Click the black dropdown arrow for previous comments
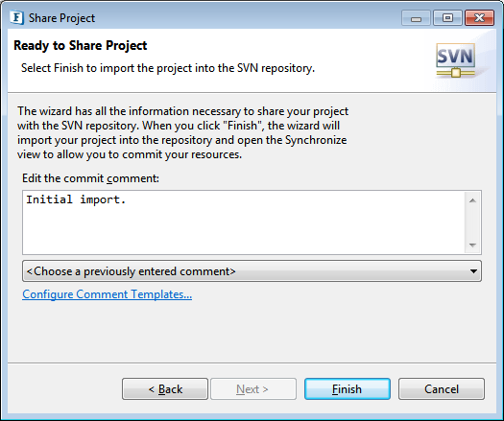Viewport: 504px width, 421px height. coord(473,271)
